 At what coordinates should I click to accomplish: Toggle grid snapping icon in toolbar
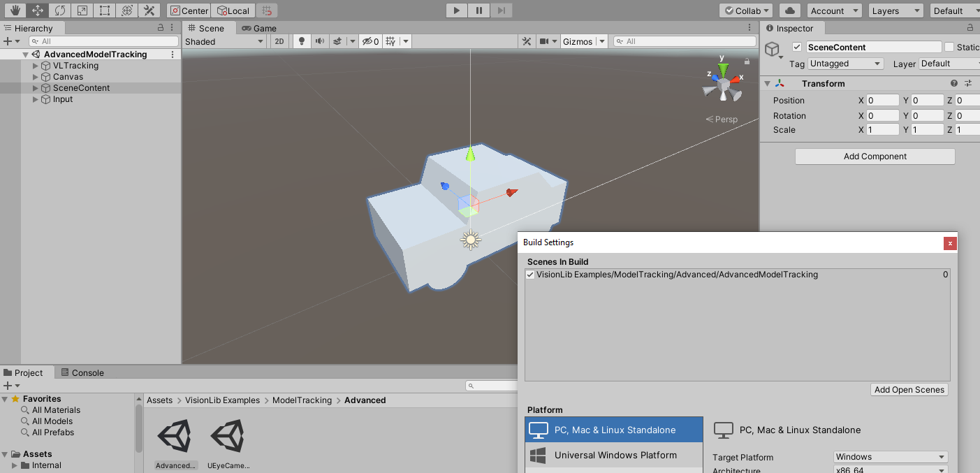pyautogui.click(x=267, y=10)
